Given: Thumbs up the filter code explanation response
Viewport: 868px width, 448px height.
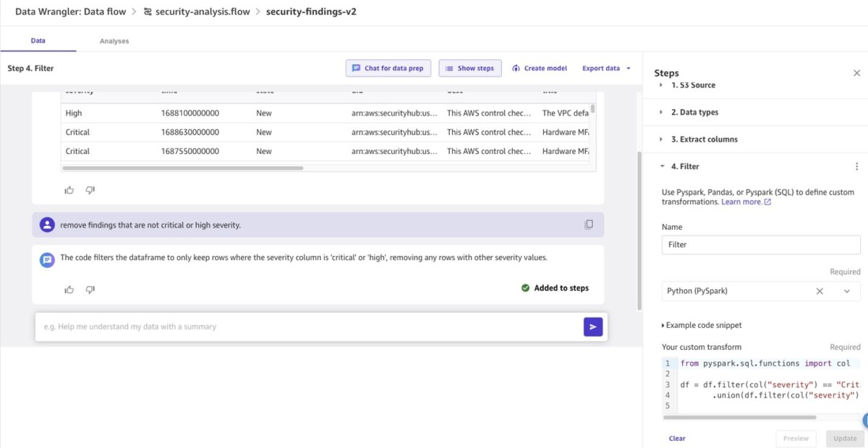Looking at the screenshot, I should pos(69,290).
